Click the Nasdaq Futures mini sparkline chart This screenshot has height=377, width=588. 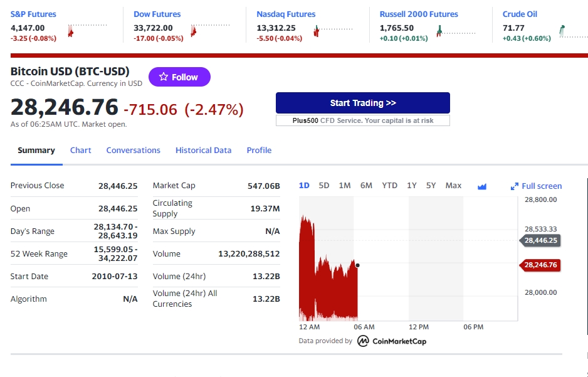coord(333,30)
